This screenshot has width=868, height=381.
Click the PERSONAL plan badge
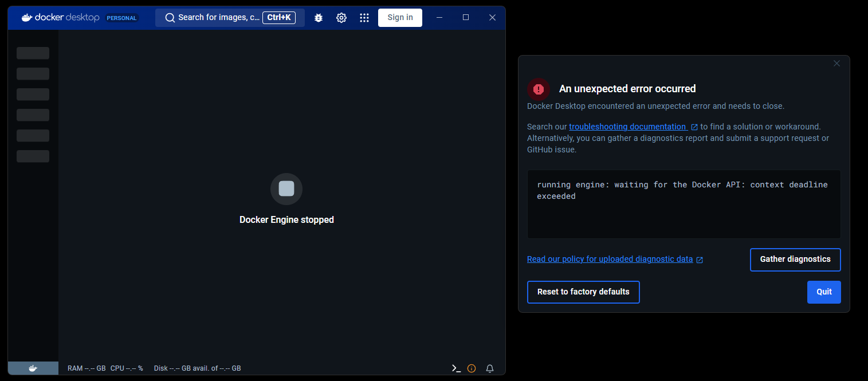(122, 18)
